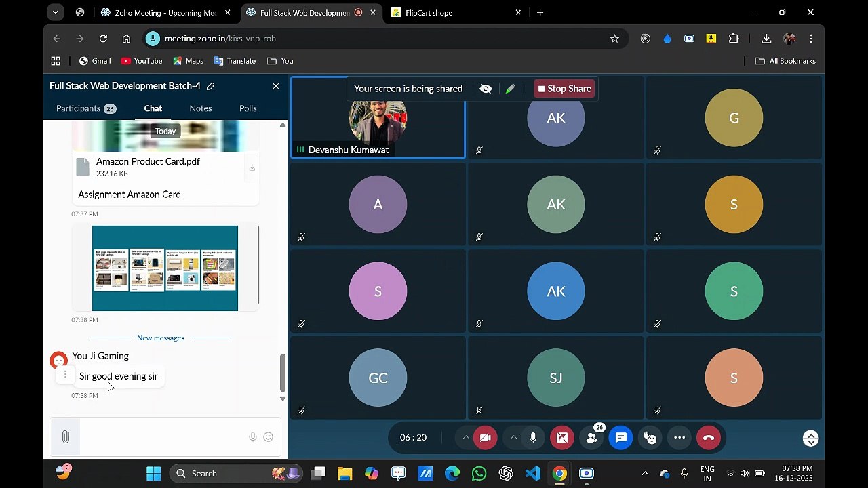Screen dimensions: 868x488
Task: Open ChatGPT app from taskbar
Action: pyautogui.click(x=506, y=474)
